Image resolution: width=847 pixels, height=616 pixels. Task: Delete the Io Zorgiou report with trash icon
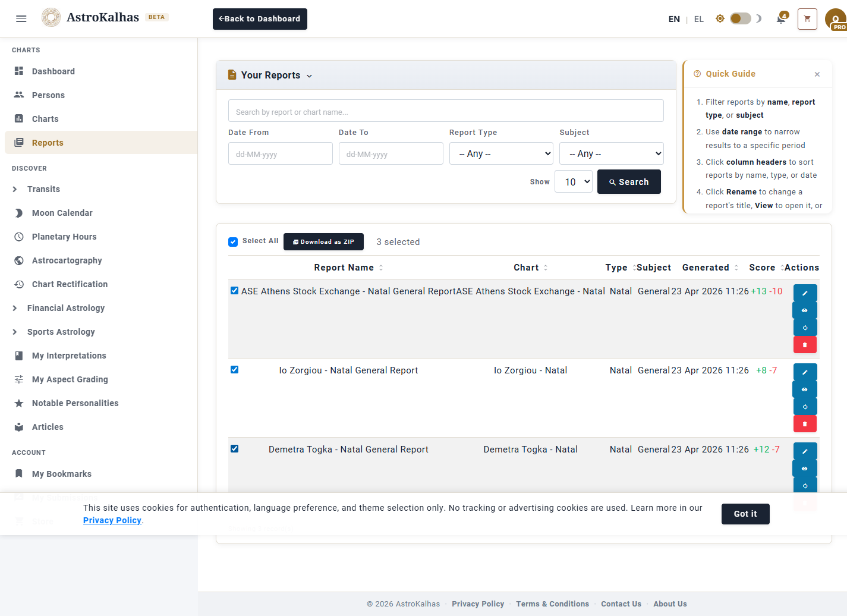[805, 424]
